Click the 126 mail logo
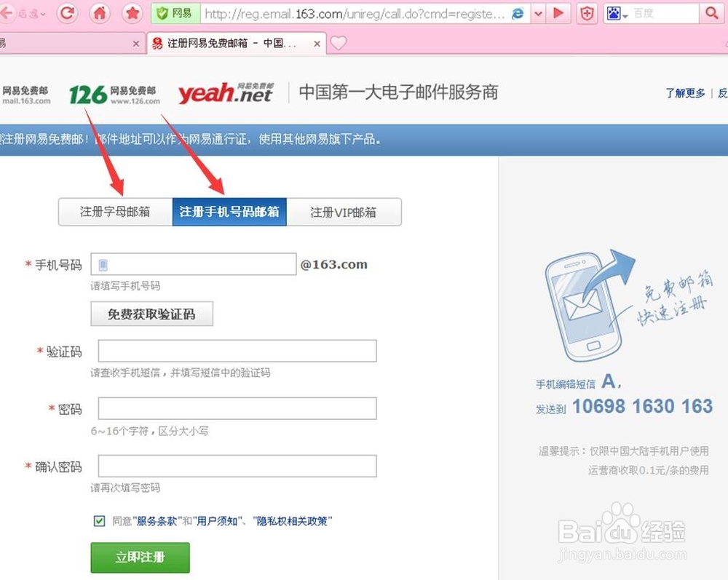Viewport: 728px width, 580px height. coord(115,94)
